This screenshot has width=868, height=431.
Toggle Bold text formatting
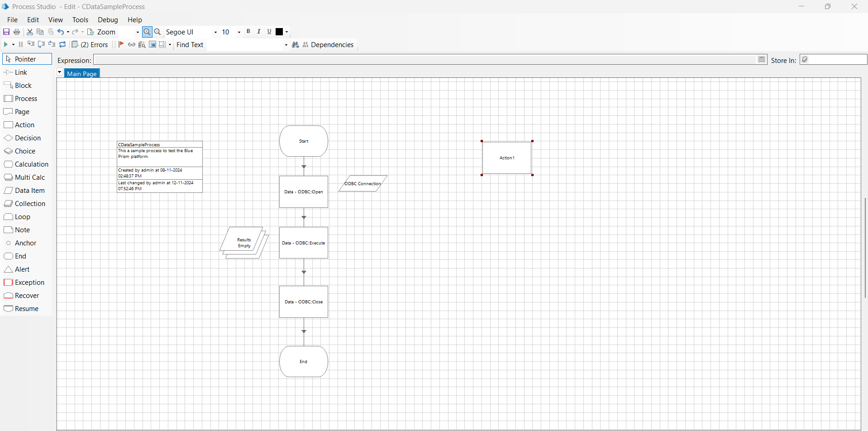(x=248, y=32)
